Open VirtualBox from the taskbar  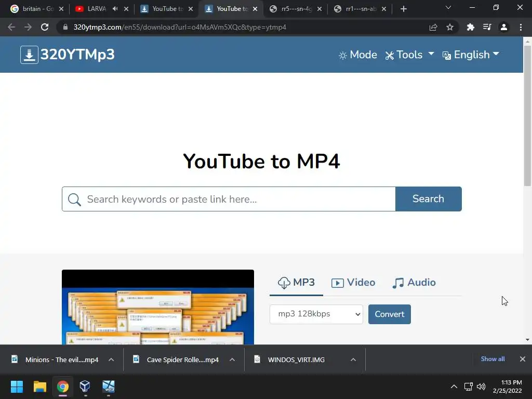pos(85,387)
